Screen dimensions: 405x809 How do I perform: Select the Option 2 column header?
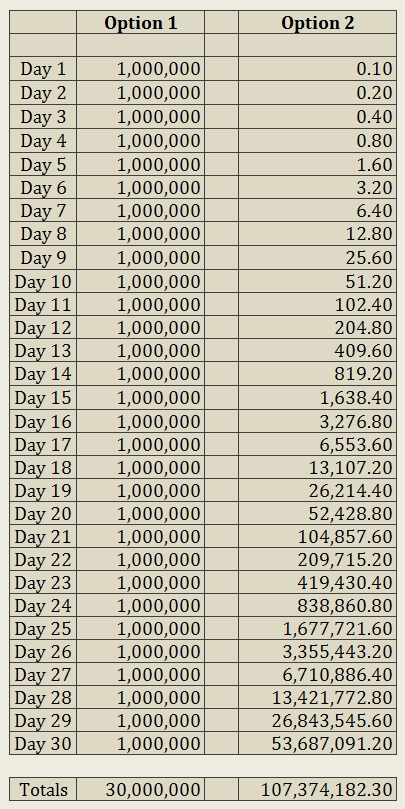[x=317, y=23]
